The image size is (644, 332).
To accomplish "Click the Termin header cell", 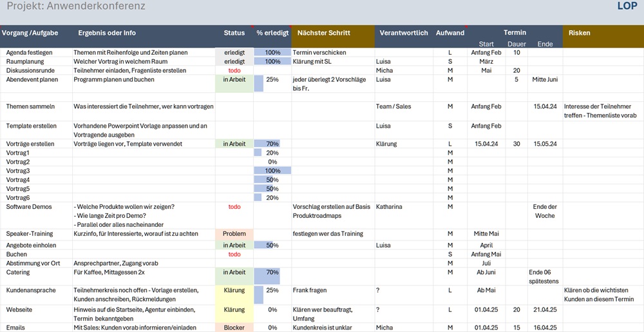I will pos(515,32).
